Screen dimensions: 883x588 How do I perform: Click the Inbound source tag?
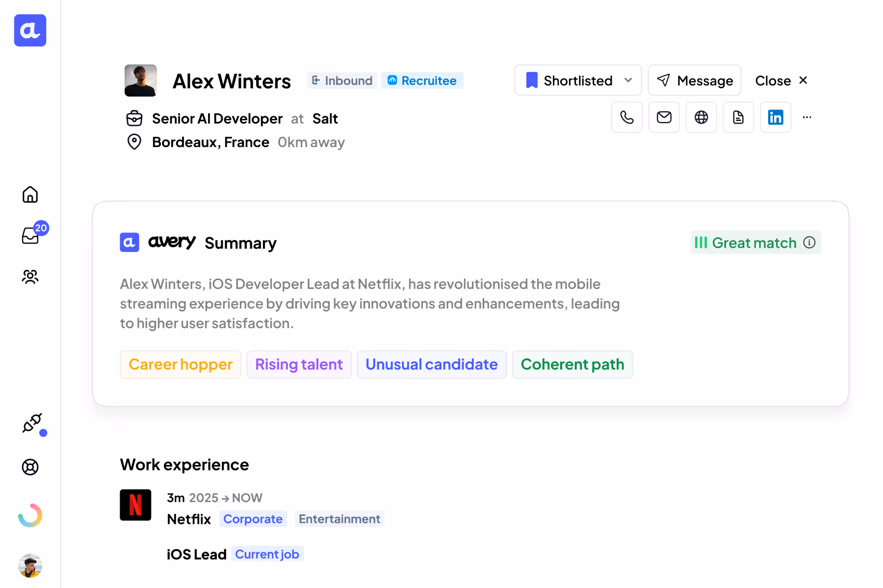tap(342, 80)
